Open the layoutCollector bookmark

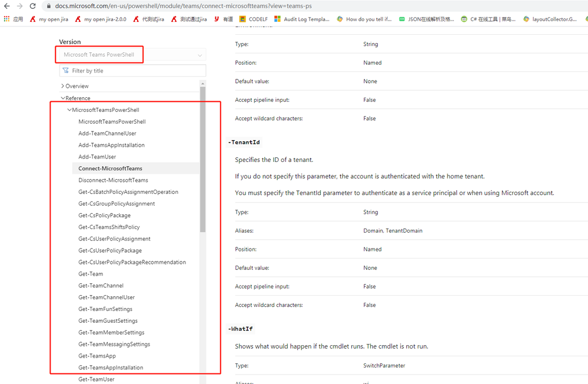550,19
